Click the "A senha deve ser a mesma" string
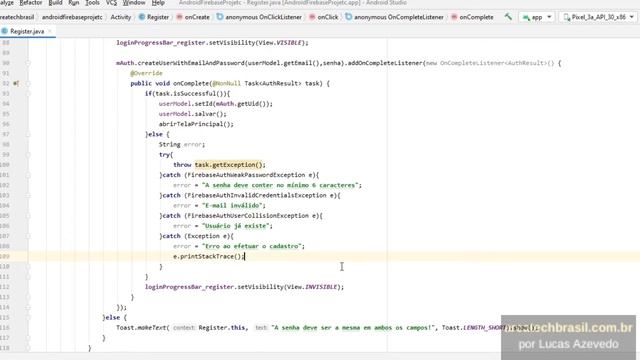This screenshot has height=360, width=640. click(354, 327)
